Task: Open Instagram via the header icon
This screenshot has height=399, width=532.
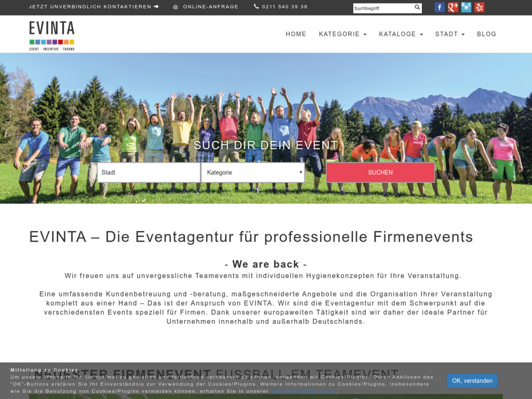Action: point(466,7)
